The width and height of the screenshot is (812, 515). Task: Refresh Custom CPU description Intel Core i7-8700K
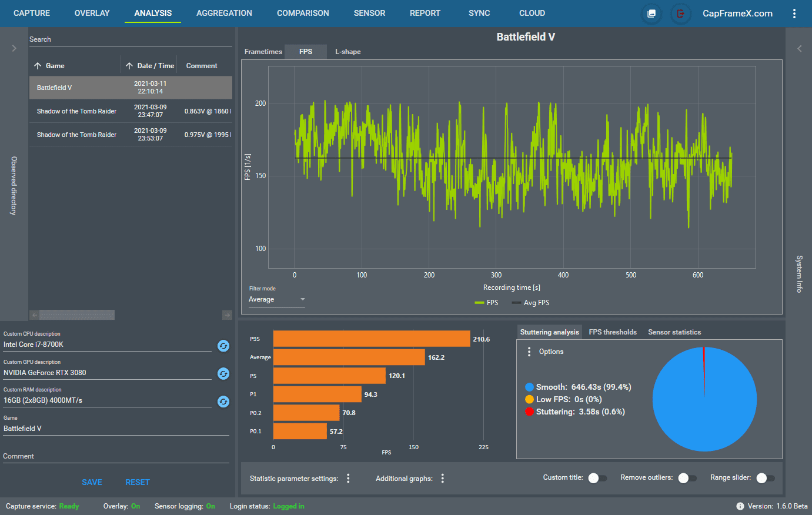223,346
